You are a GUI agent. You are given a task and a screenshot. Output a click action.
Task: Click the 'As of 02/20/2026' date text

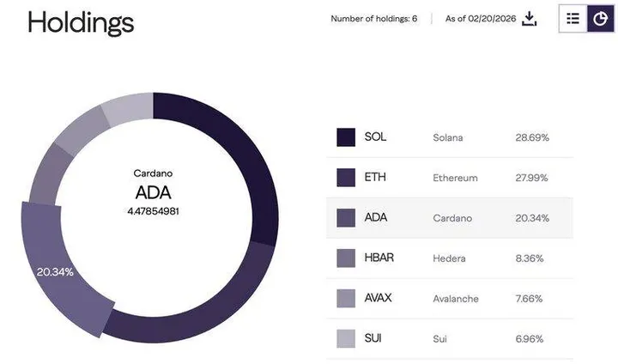(x=479, y=19)
